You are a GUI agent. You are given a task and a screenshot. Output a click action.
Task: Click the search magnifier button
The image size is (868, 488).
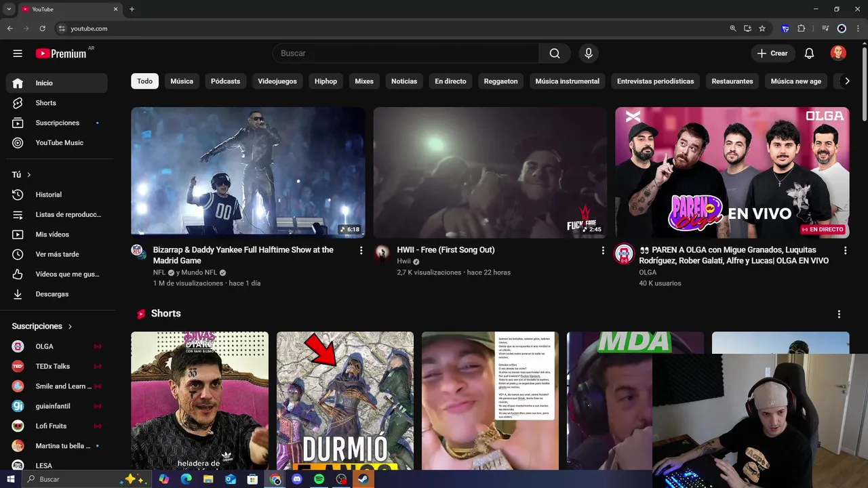555,54
